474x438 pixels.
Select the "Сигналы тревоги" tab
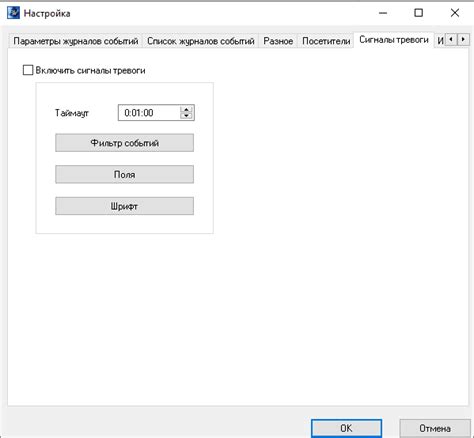point(394,40)
